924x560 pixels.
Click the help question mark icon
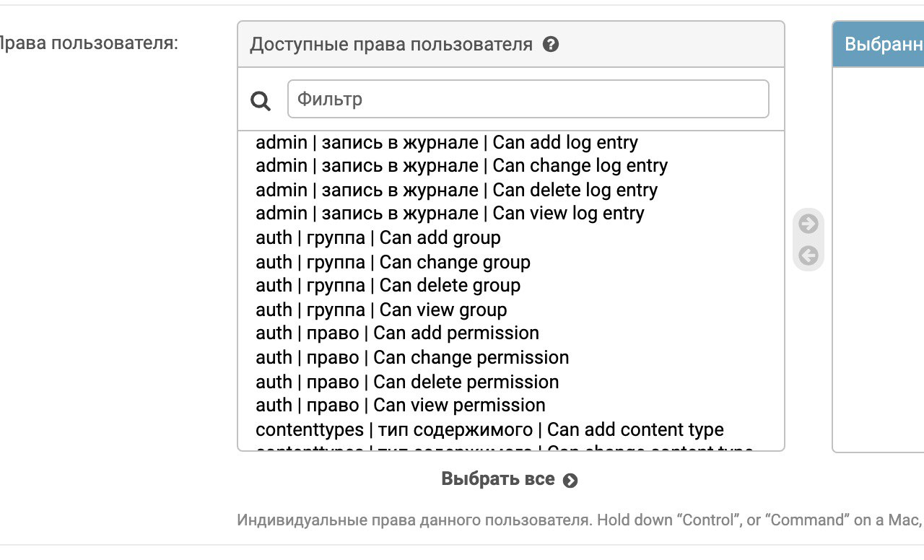click(x=551, y=45)
